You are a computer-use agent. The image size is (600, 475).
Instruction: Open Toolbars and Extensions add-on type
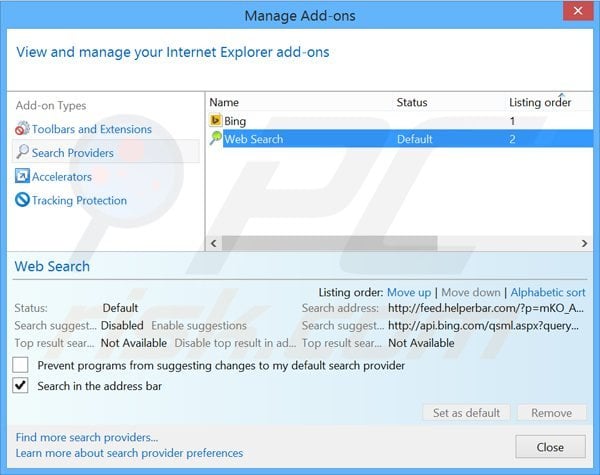point(92,129)
